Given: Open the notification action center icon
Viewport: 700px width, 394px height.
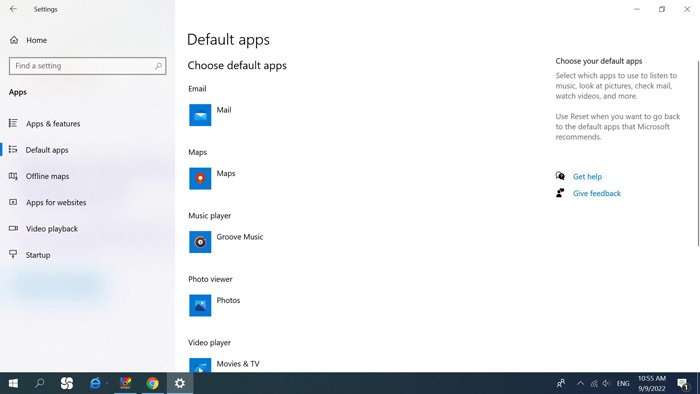Looking at the screenshot, I should pyautogui.click(x=683, y=383).
